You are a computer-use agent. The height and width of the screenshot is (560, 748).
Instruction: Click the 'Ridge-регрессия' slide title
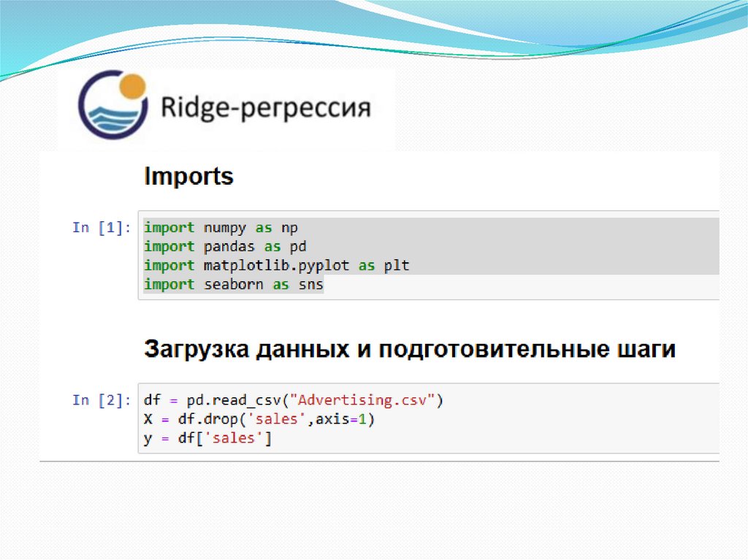[x=266, y=107]
